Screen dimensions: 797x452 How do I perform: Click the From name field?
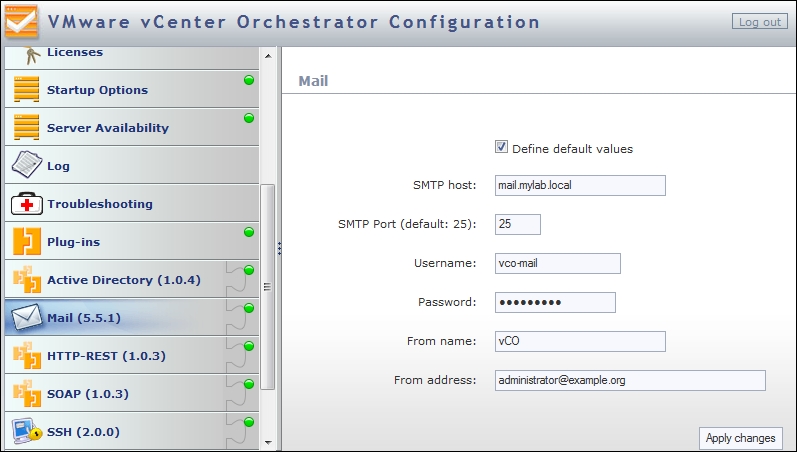pos(580,341)
